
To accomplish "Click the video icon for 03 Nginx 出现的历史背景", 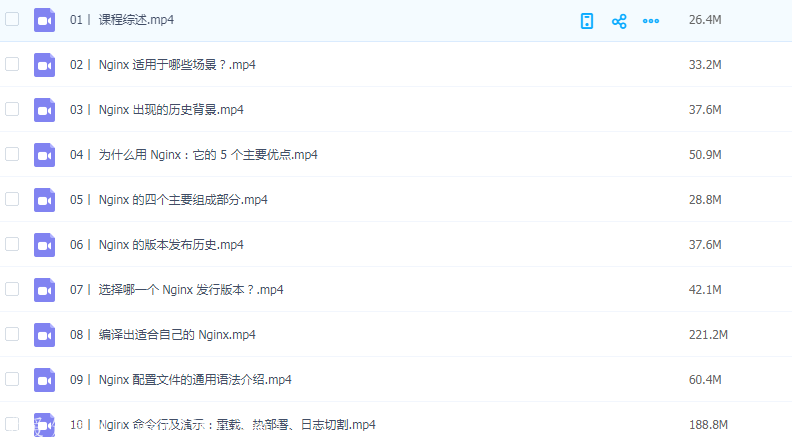I will [x=44, y=110].
